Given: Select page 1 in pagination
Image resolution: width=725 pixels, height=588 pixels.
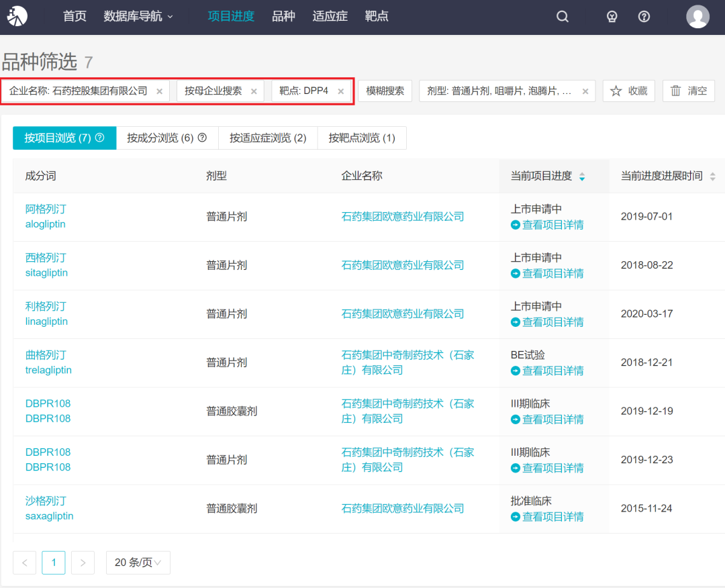Looking at the screenshot, I should tap(54, 562).
